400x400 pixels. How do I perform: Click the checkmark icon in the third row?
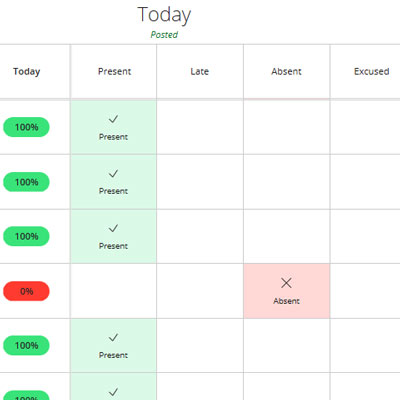[113, 228]
